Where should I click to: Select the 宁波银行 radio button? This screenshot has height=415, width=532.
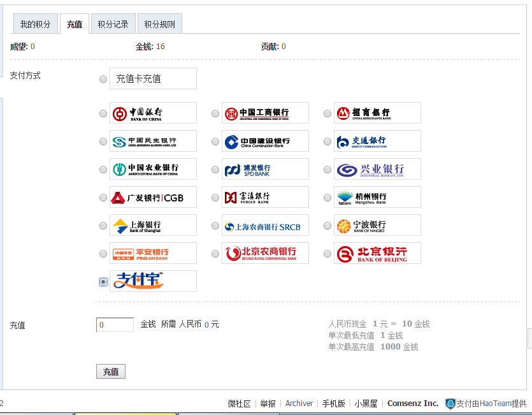click(x=327, y=226)
